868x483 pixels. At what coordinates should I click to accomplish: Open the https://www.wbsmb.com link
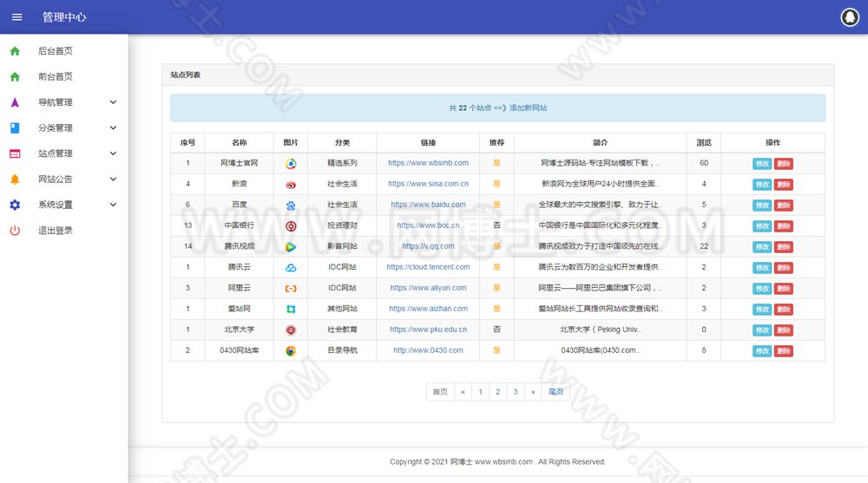(428, 163)
